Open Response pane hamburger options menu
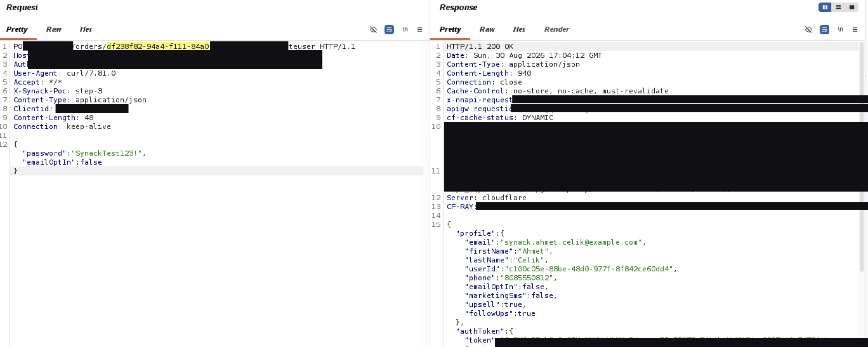Viewport: 868px width, 347px height. [x=855, y=30]
